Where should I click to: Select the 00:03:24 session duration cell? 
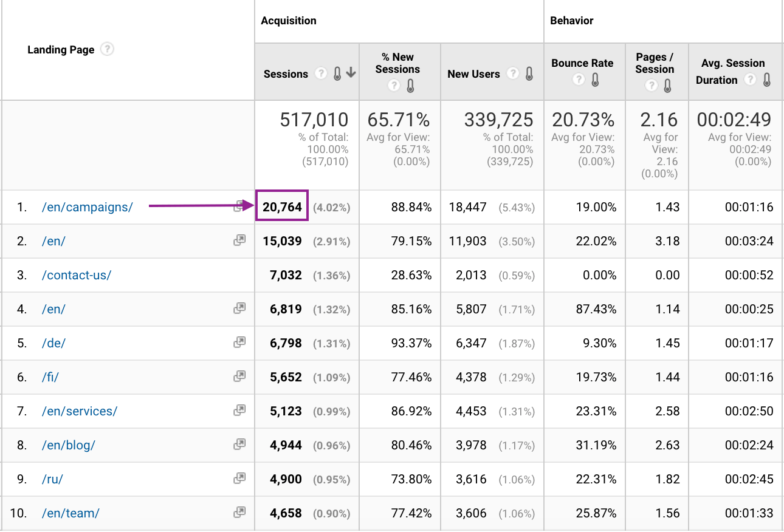[749, 241]
